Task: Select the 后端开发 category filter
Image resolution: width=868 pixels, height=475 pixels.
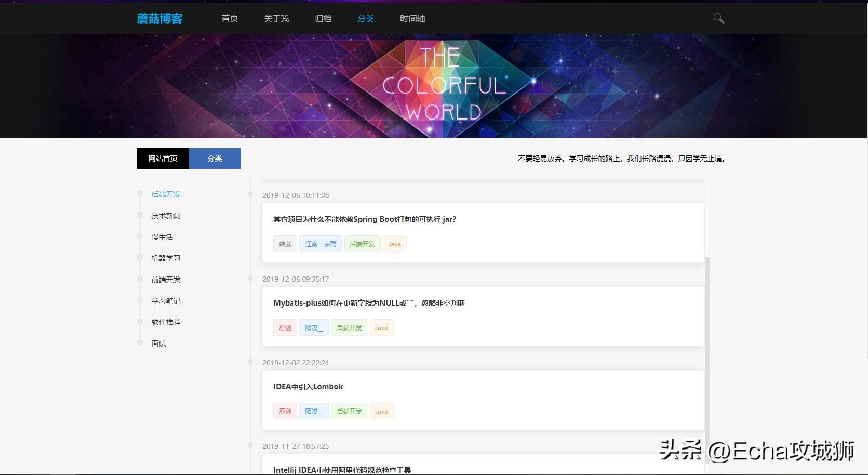Action: (x=165, y=194)
